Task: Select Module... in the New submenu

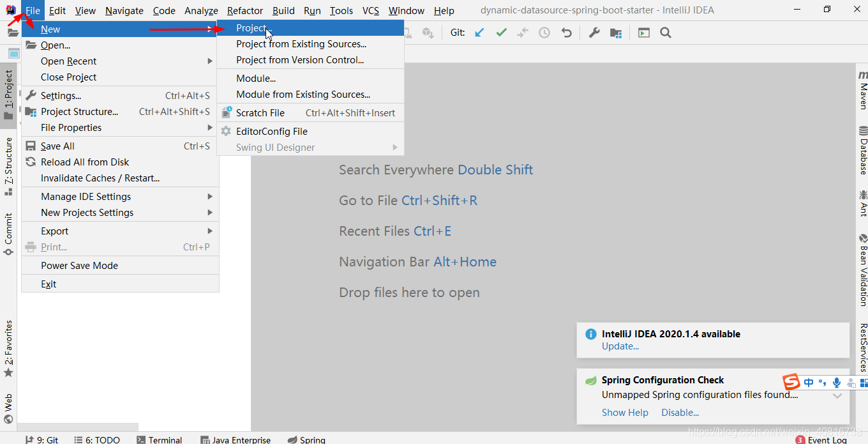Action: (310, 79)
